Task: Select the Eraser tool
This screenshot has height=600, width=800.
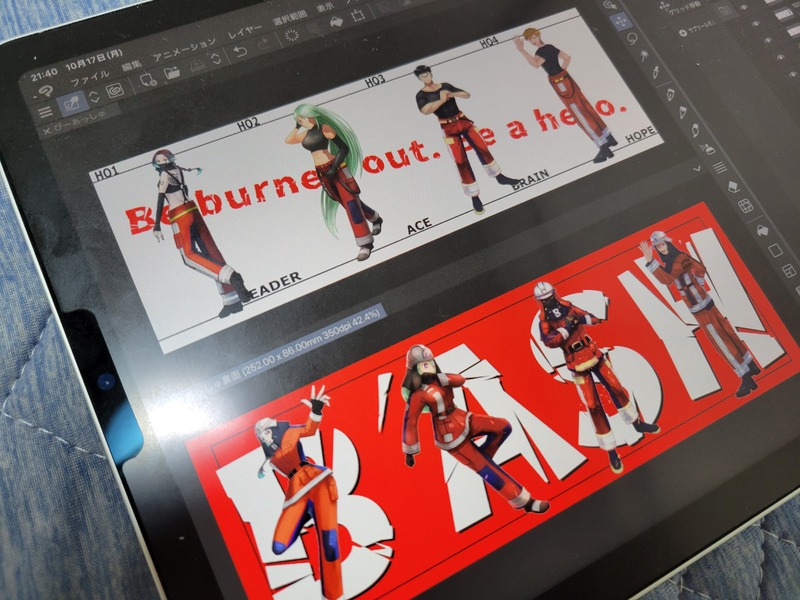Action: click(x=733, y=186)
